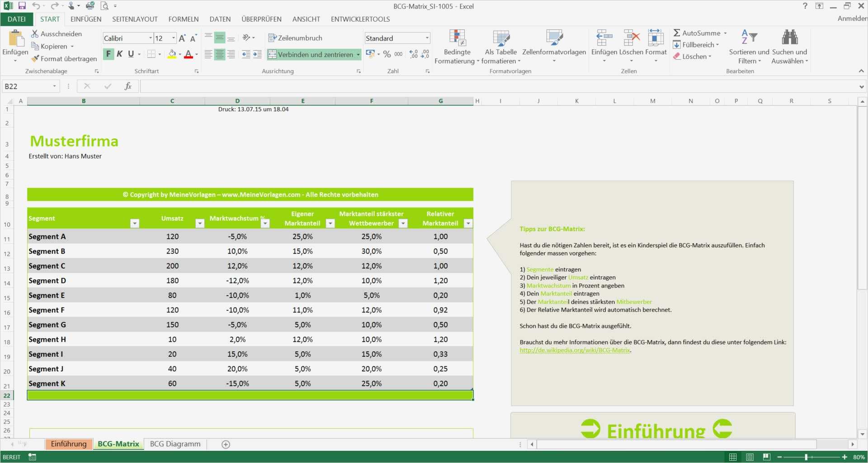
Task: Toggle italic formatting (K button)
Action: pos(120,54)
